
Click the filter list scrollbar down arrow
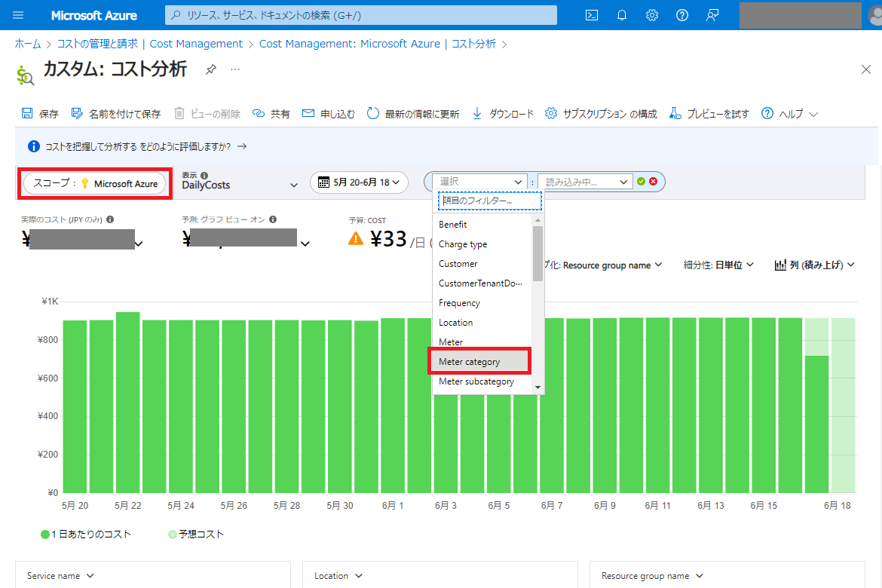coord(537,387)
